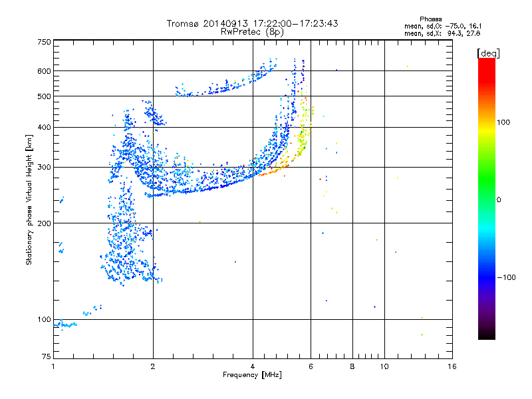Image resolution: width=532 pixels, height=399 pixels.
Task: Click the y-axis label '100'
Action: (x=44, y=319)
